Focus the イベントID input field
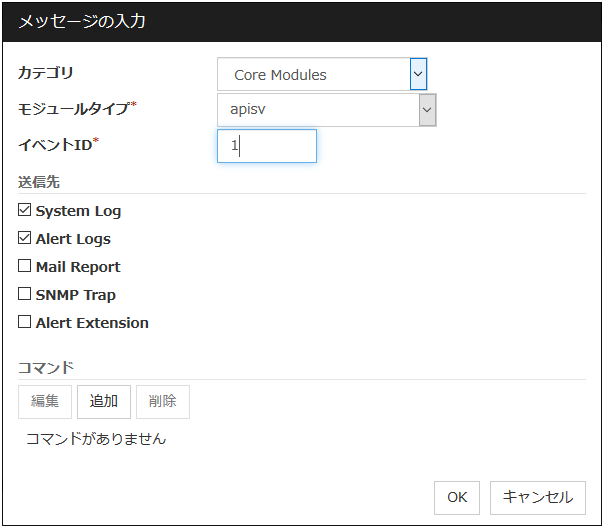The height and width of the screenshot is (528, 604). (x=267, y=146)
